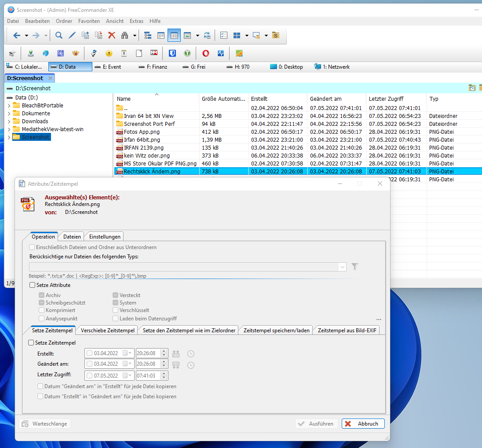Switch to list view icon in toolbar
This screenshot has height=448, width=482.
pyautogui.click(x=161, y=35)
